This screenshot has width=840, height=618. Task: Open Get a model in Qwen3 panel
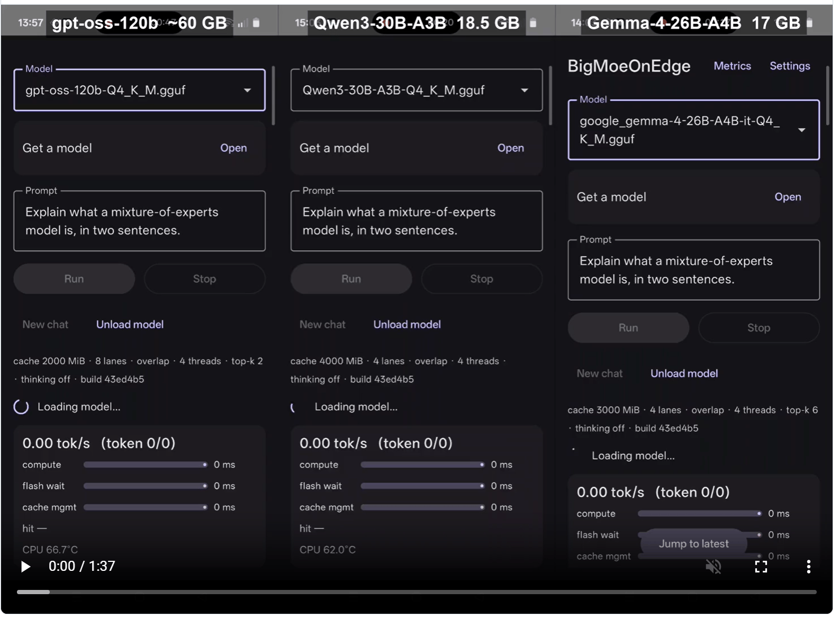pyautogui.click(x=510, y=148)
